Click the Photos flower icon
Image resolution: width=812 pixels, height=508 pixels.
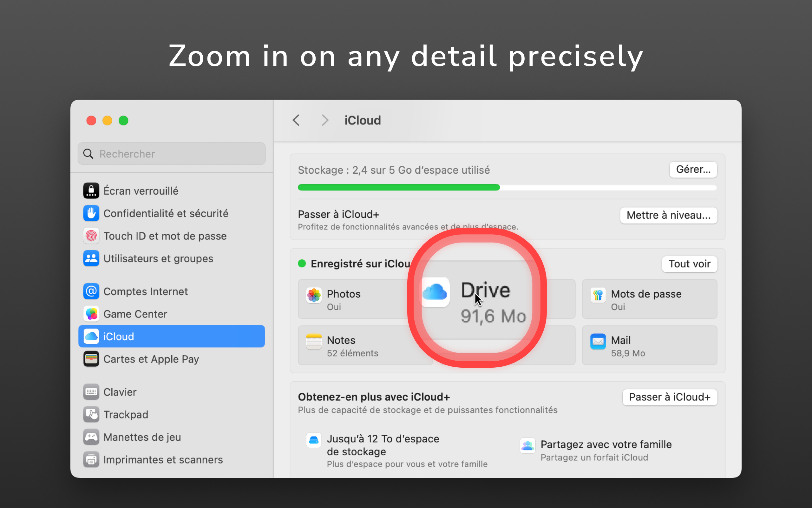tap(314, 295)
